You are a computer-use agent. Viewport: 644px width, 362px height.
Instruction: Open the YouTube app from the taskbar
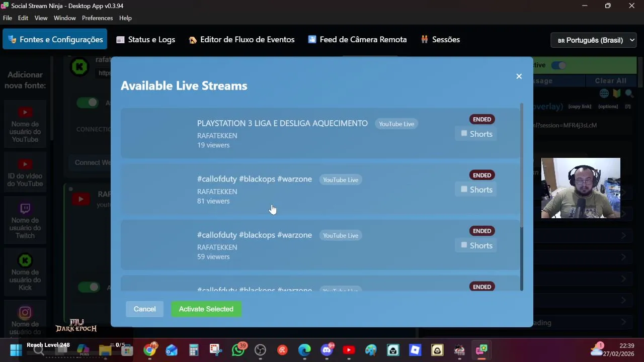(x=349, y=350)
